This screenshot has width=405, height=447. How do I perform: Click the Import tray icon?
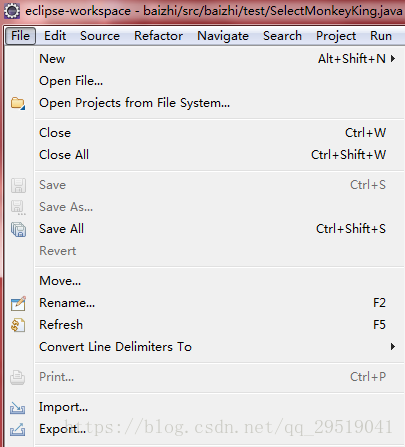[18, 408]
